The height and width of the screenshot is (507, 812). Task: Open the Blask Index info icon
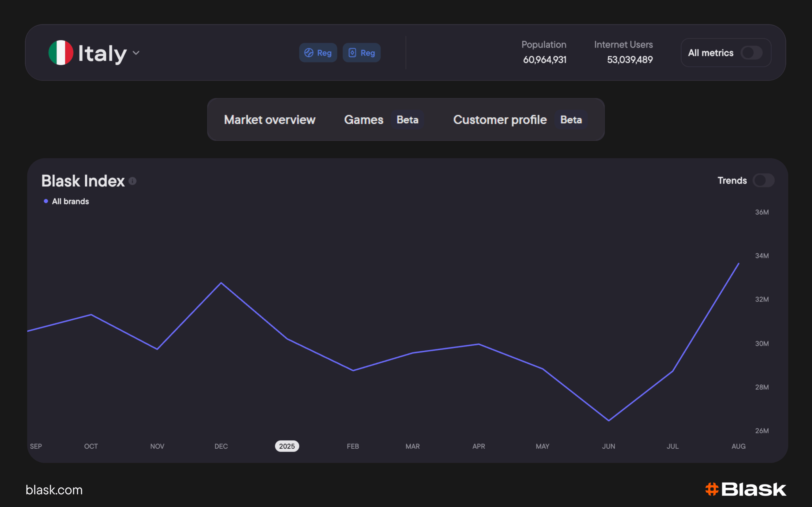click(133, 181)
